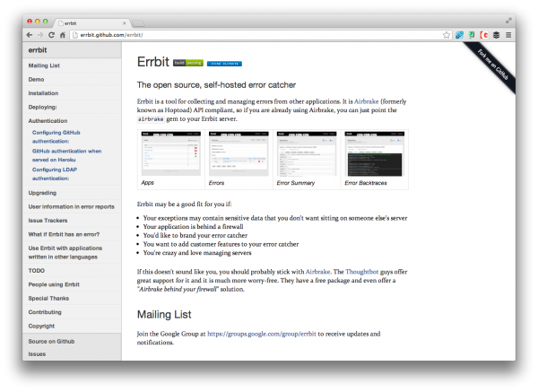Click the Errbit page heading
This screenshot has height=392, width=538.
[153, 62]
